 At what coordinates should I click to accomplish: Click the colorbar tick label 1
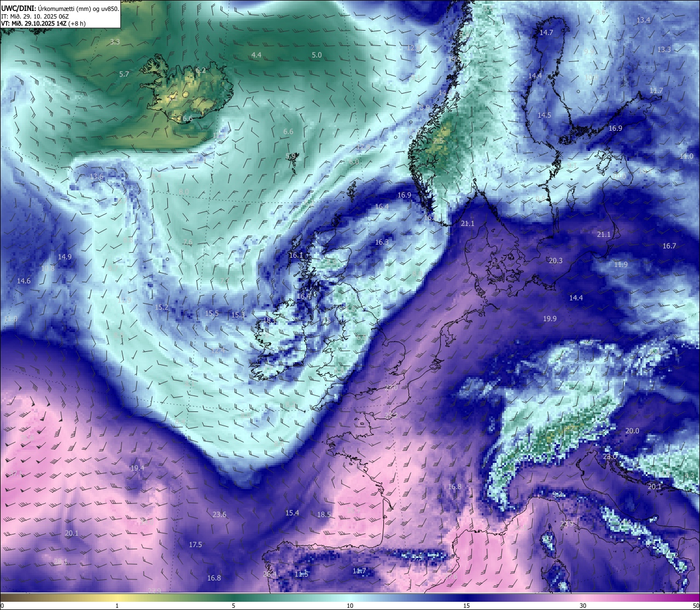[117, 606]
